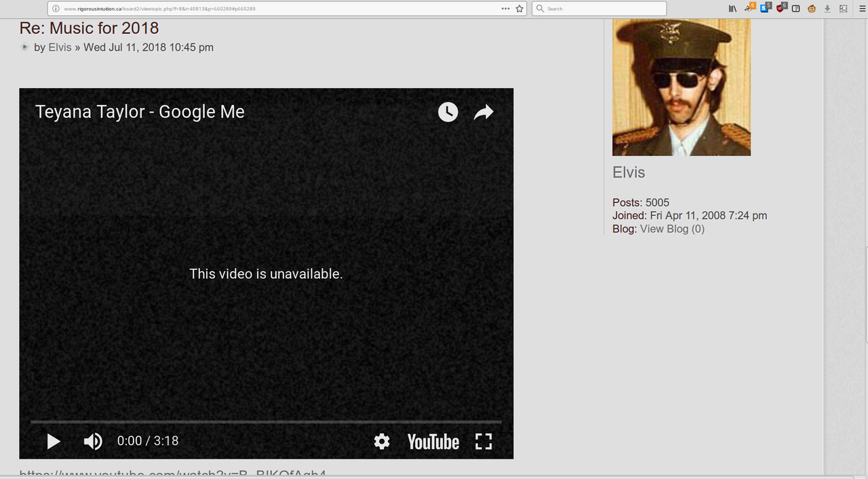The height and width of the screenshot is (479, 868).
Task: Open YouTube player settings gear
Action: click(382, 442)
